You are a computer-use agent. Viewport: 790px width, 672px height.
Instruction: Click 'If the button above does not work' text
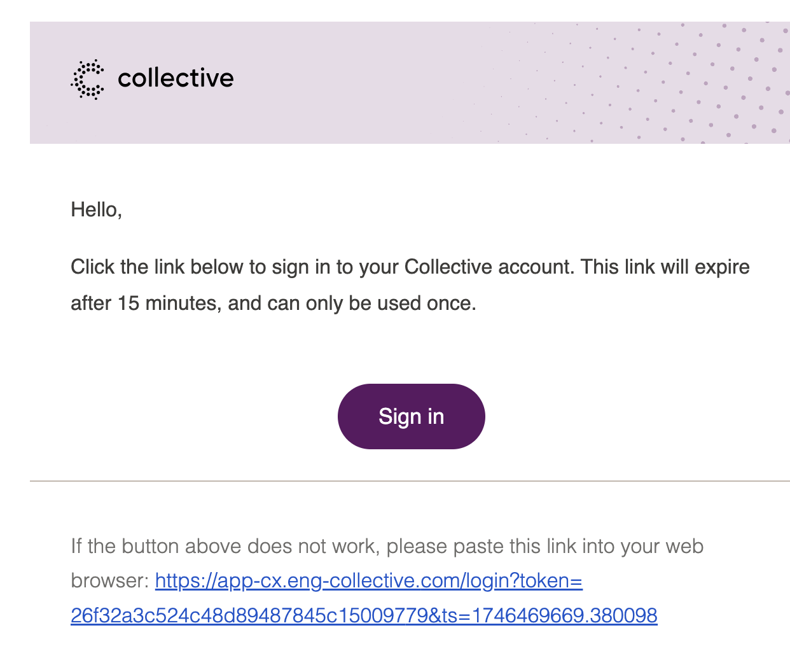coord(223,546)
